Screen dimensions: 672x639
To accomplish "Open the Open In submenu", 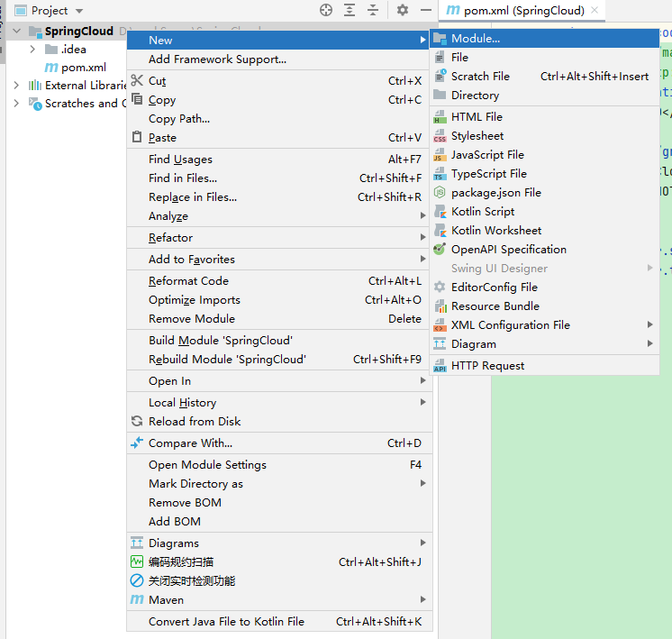I will coord(279,381).
